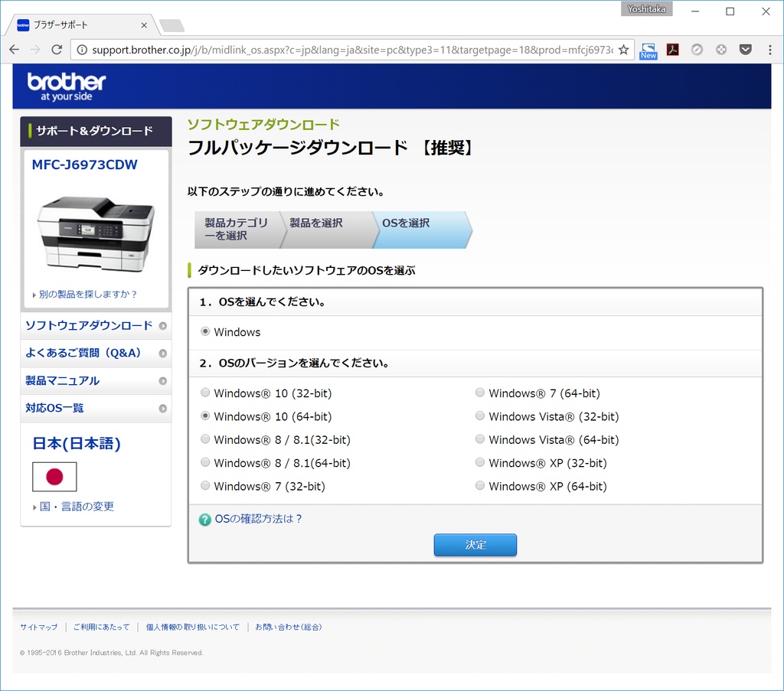This screenshot has height=691, width=784.
Task: Open the サイトマップ footer link
Action: [x=39, y=627]
